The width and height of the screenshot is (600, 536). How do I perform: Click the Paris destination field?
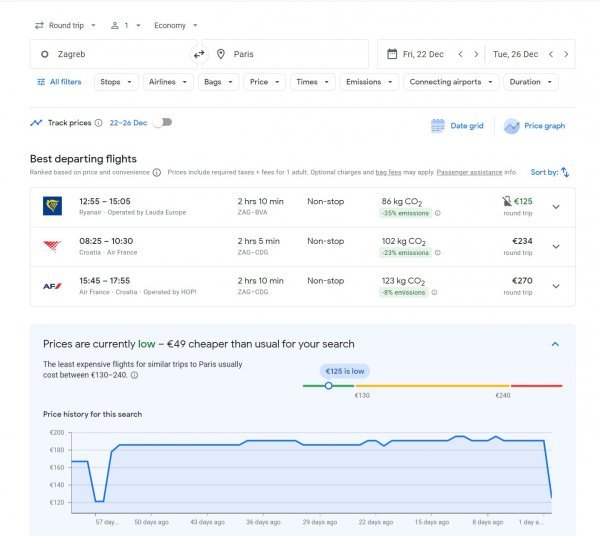(285, 54)
